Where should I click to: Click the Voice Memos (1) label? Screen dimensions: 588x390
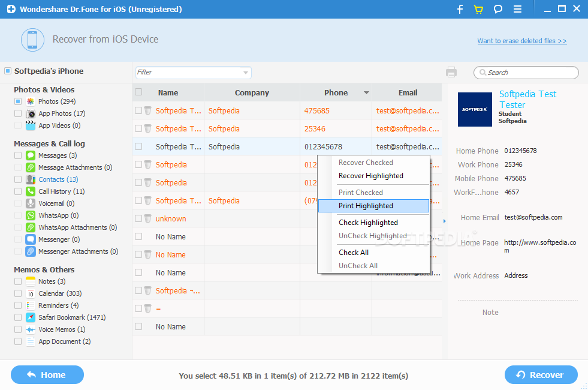[62, 329]
